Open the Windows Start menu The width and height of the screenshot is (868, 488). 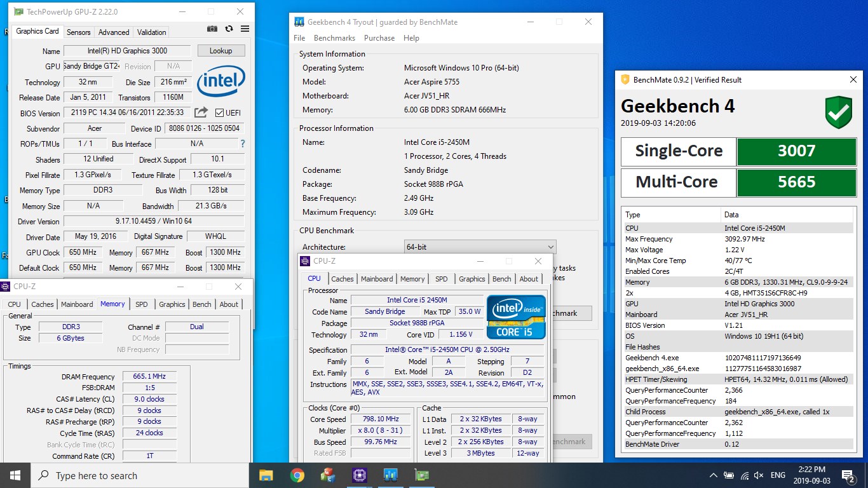pos(15,475)
